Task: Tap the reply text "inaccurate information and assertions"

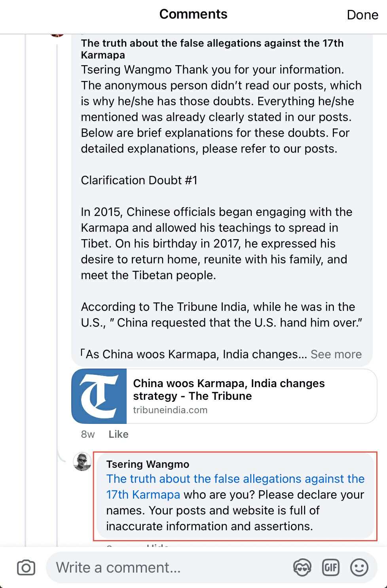Action: coord(209,526)
